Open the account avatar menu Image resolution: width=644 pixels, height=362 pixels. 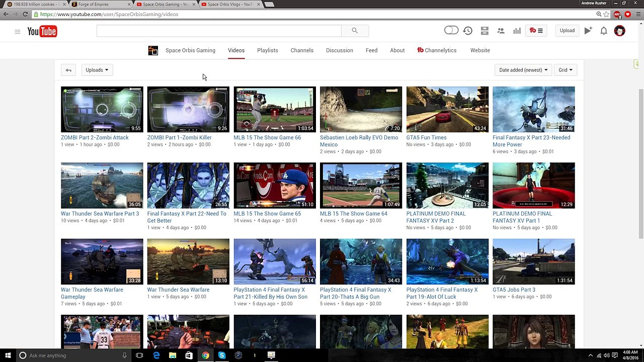coord(620,31)
